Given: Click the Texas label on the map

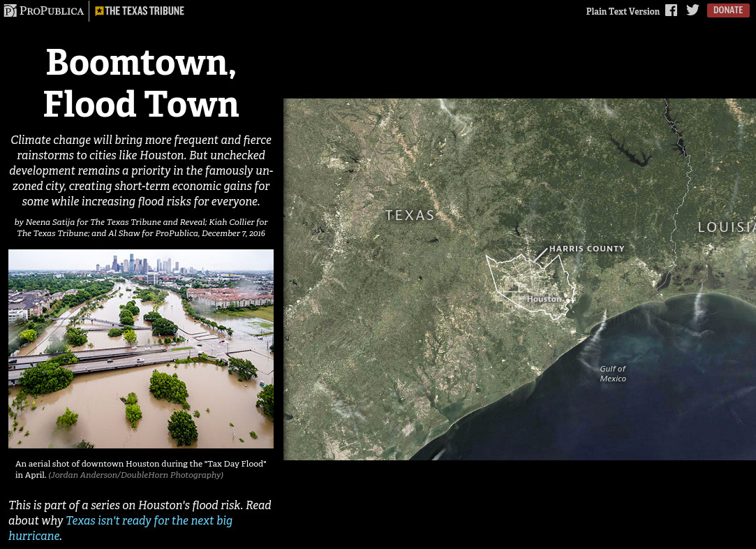Looking at the screenshot, I should (410, 215).
